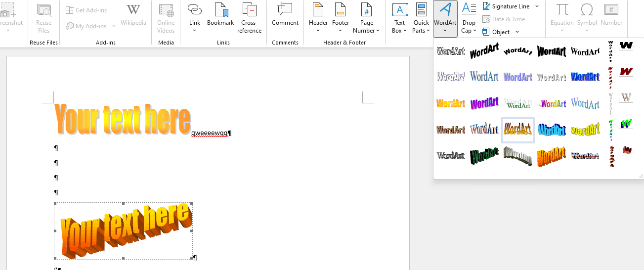The image size is (644, 270).
Task: Click the Reuse Files icon
Action: coord(44,18)
